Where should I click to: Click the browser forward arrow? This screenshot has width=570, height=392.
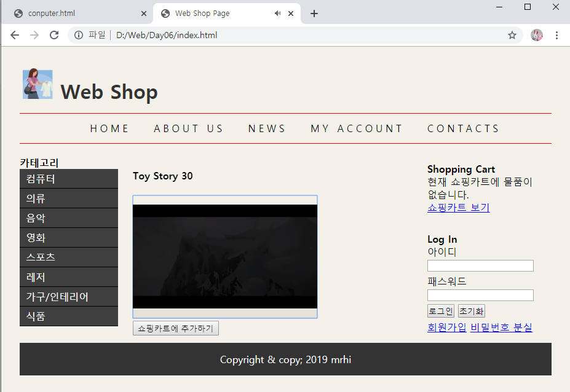pyautogui.click(x=34, y=35)
